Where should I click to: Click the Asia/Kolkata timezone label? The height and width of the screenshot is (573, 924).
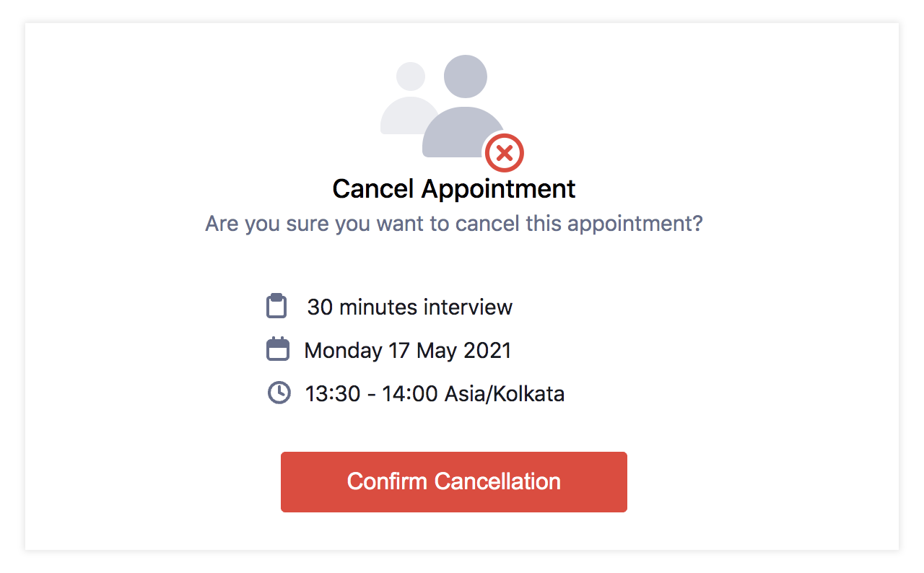click(505, 394)
